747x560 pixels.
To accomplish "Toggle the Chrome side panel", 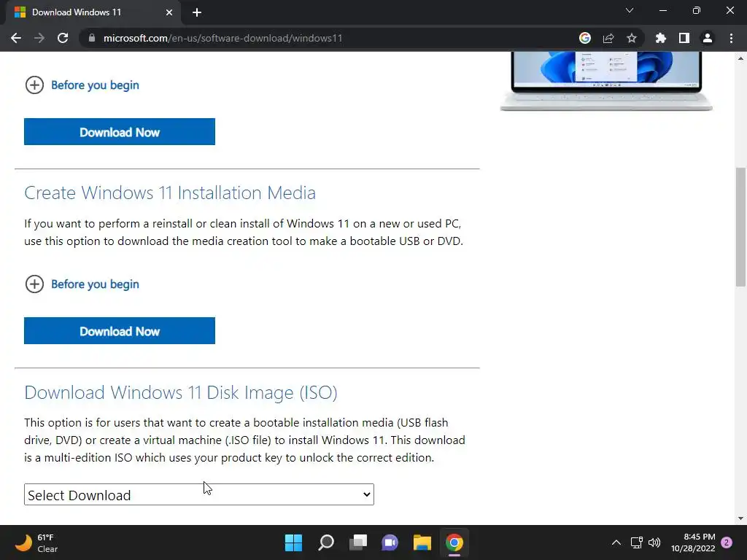I will (x=684, y=38).
